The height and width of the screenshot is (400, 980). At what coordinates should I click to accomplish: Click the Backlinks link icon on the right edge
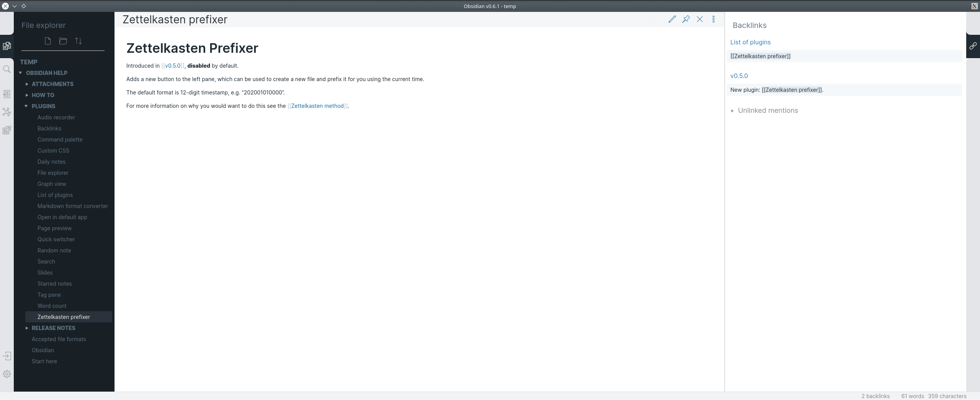coord(973,46)
